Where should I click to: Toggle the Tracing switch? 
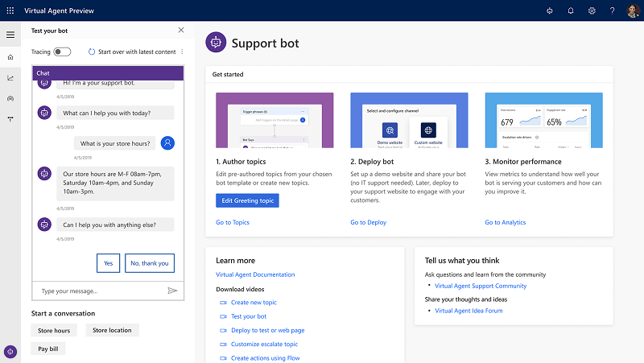[62, 52]
